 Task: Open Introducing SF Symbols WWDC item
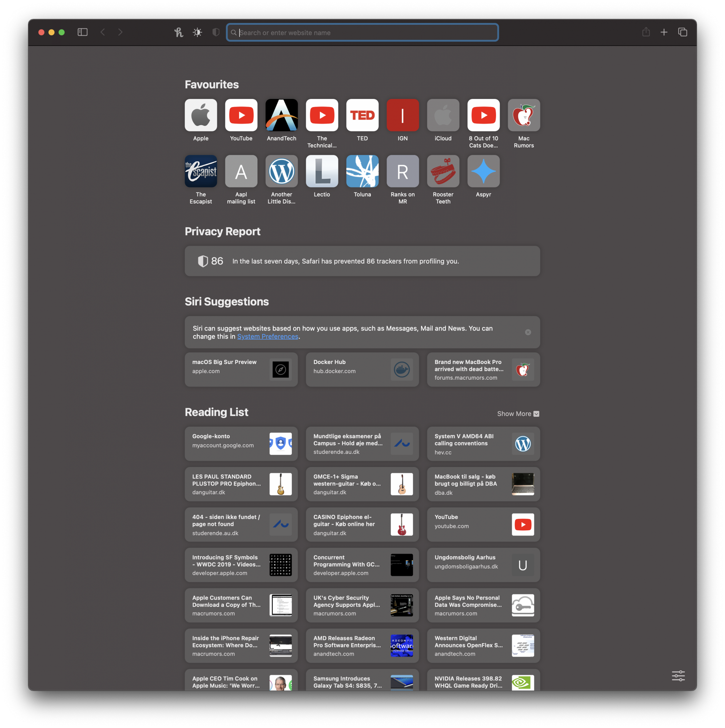point(241,565)
